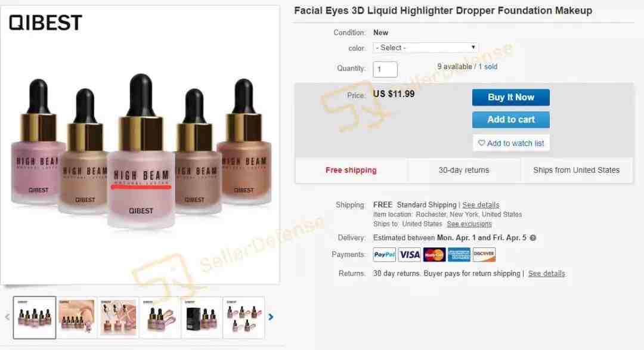Viewport: 644px width, 350px height.
Task: Click the Discover card icon
Action: [484, 255]
